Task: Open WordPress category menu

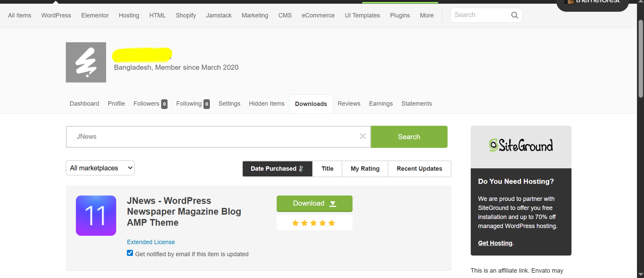Action: click(56, 15)
